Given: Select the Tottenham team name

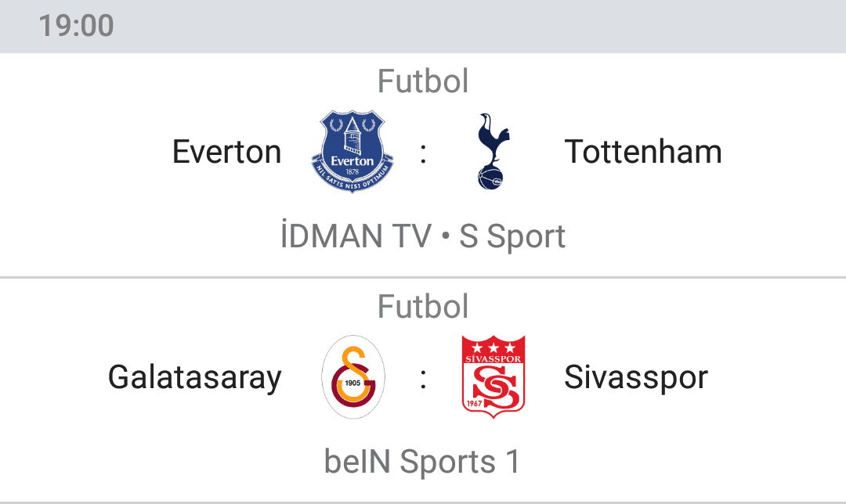Looking at the screenshot, I should (x=642, y=152).
